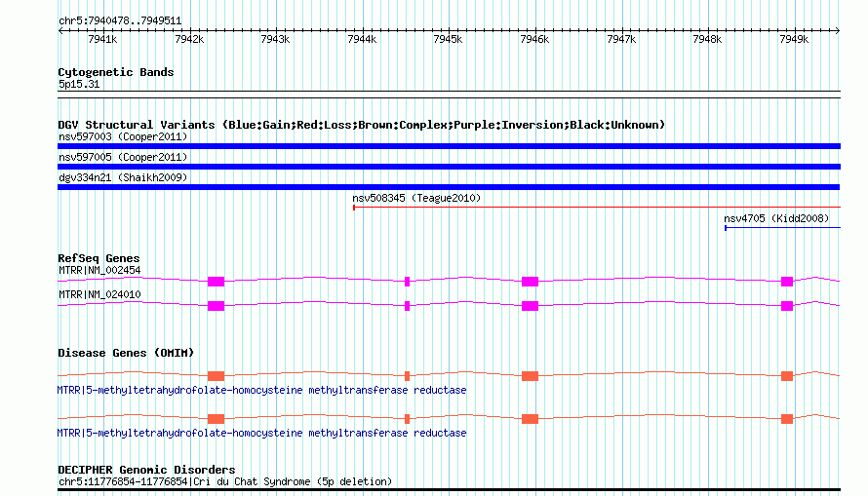Click upper OMIM gene orange exon near 7942k

click(216, 376)
